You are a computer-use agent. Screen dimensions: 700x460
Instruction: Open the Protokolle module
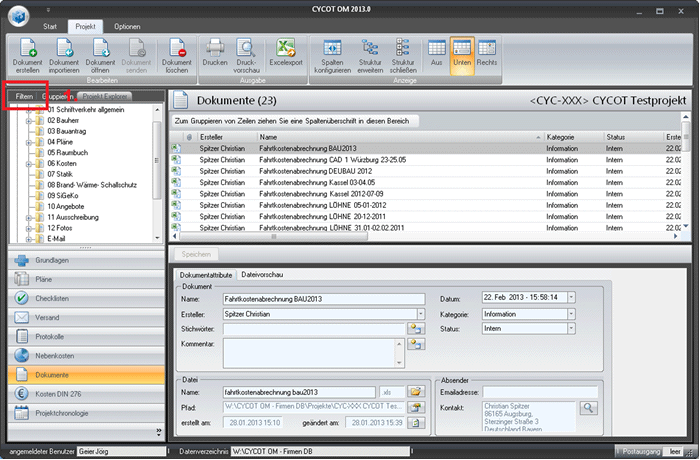coord(86,337)
